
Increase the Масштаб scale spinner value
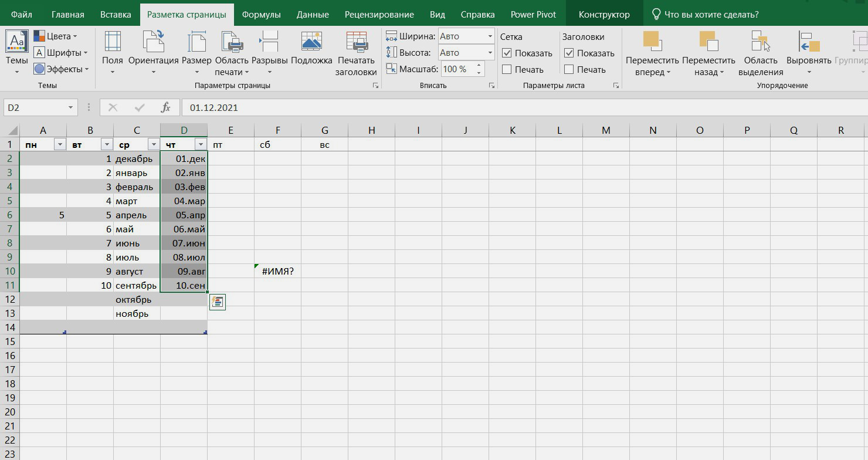click(479, 66)
